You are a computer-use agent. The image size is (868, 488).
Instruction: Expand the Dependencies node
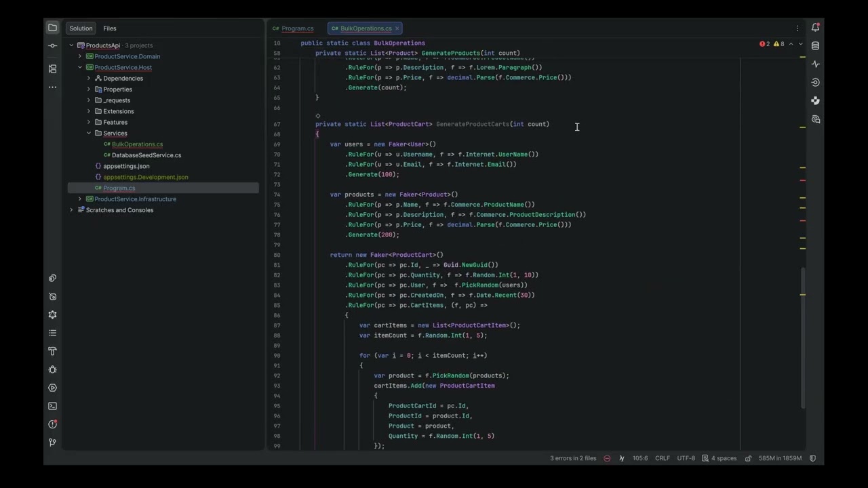tap(89, 78)
